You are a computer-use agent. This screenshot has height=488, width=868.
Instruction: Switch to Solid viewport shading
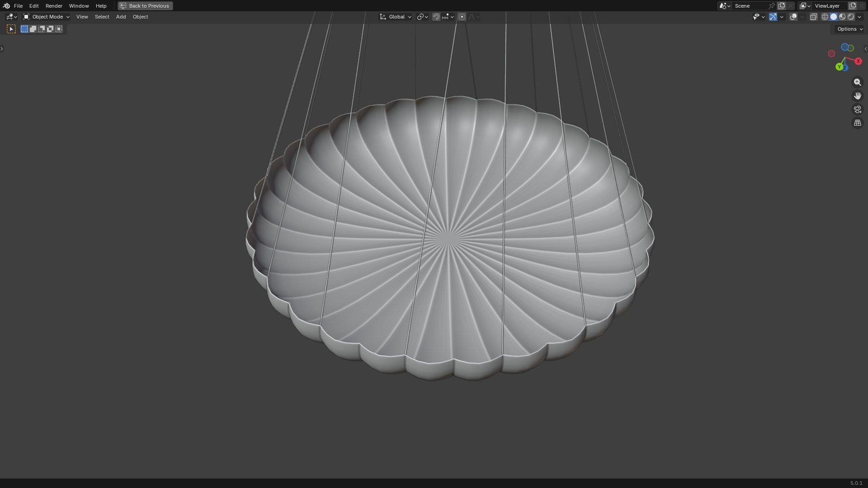click(x=834, y=17)
